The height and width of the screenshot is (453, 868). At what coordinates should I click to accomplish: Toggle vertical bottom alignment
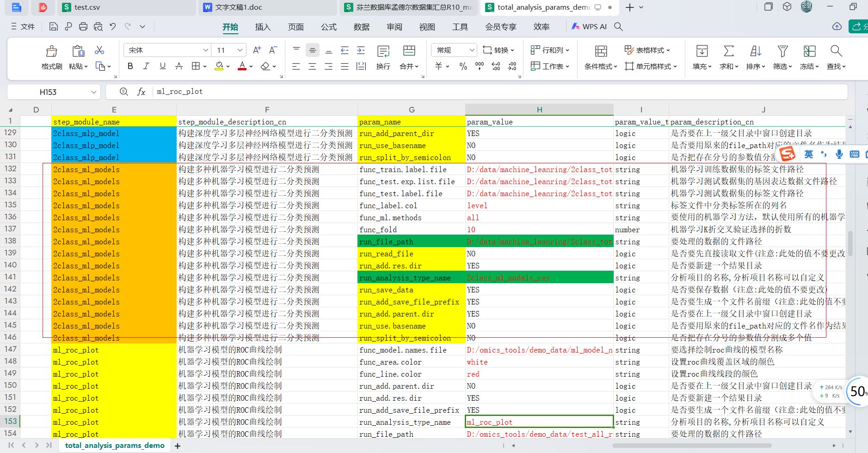coord(328,50)
